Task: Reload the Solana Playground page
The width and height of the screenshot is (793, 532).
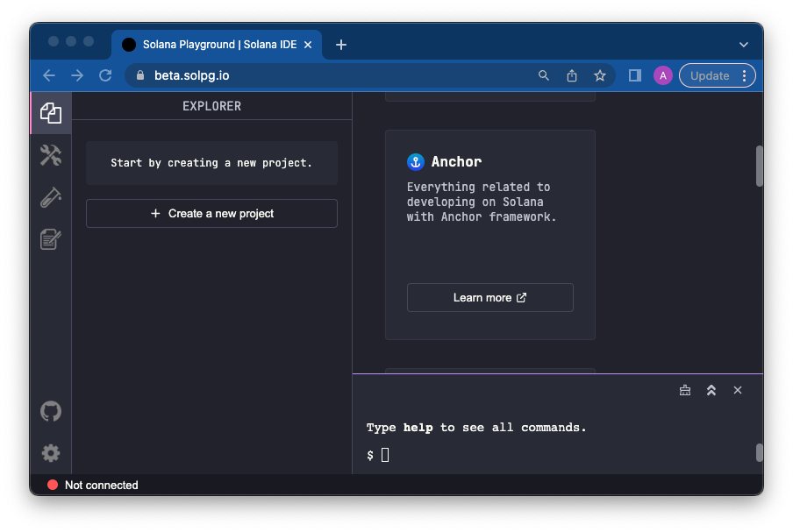Action: click(x=105, y=75)
